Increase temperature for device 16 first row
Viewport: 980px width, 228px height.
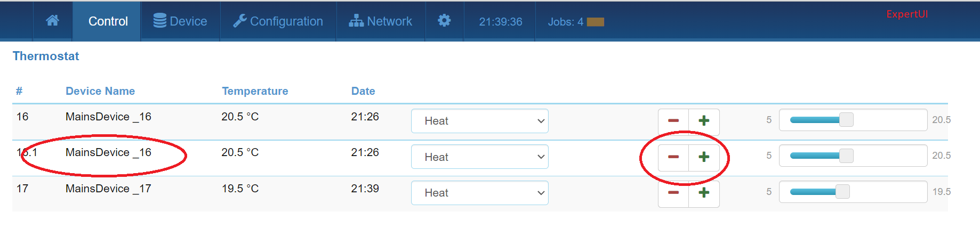704,121
